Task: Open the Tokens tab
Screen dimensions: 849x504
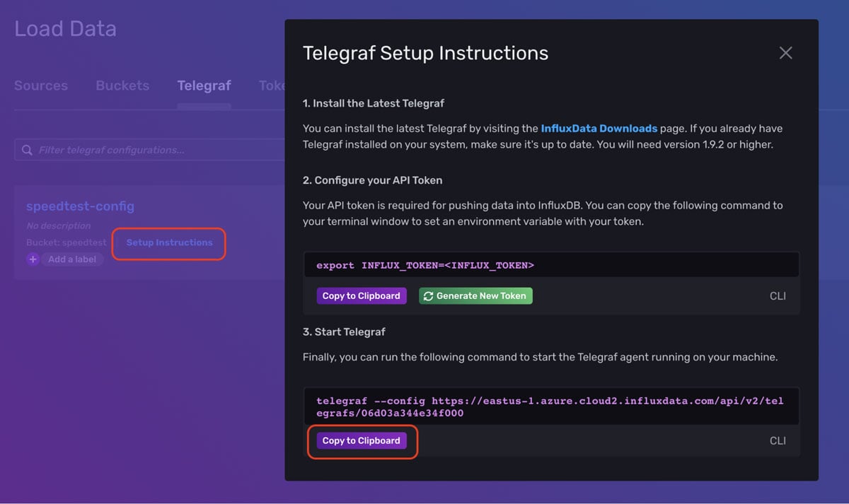Action: coord(272,85)
